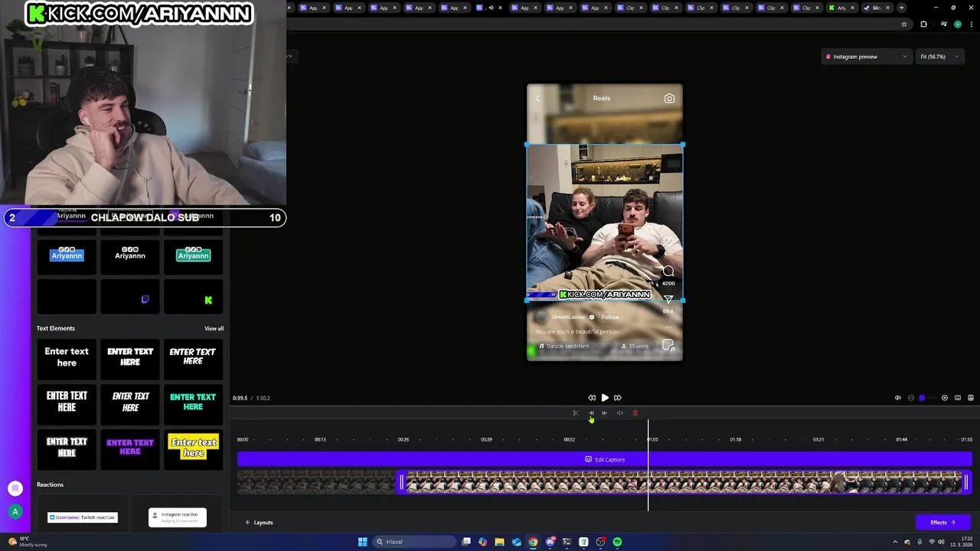Viewport: 980px width, 551px height.
Task: Continue to Effects
Action: (943, 523)
